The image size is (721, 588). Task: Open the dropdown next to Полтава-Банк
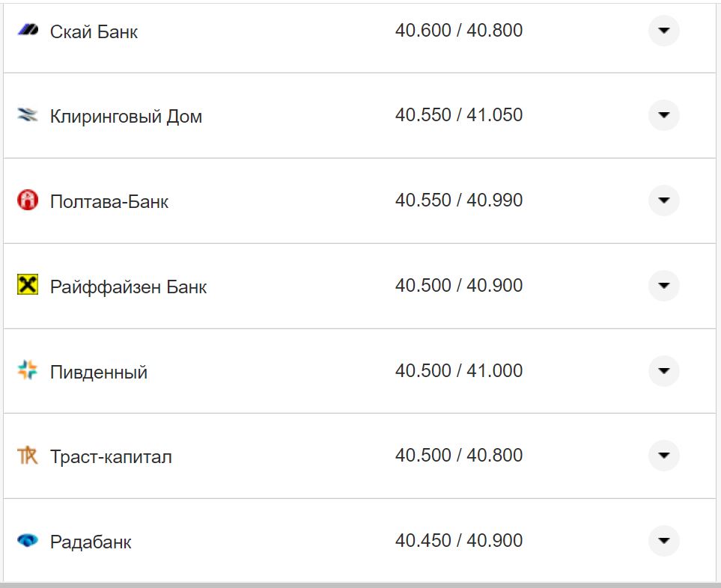(664, 200)
